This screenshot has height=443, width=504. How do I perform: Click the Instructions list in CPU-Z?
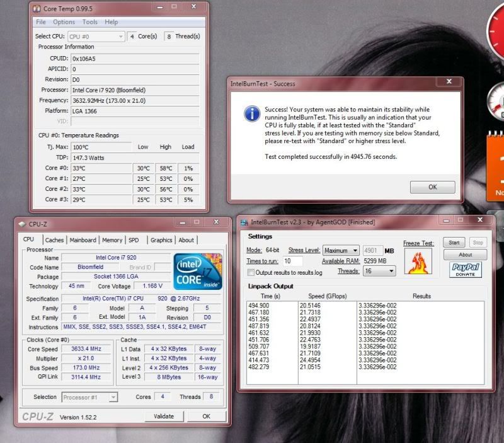(x=141, y=326)
